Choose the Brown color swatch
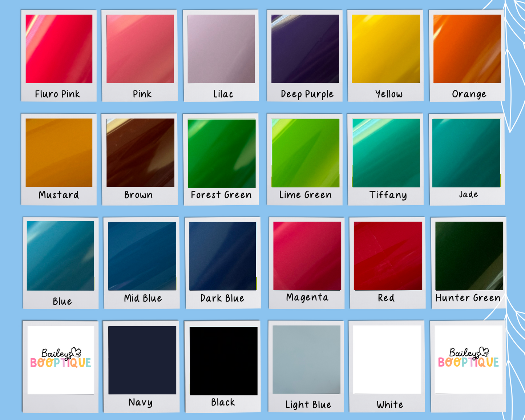This screenshot has height=420, width=525. (140, 153)
